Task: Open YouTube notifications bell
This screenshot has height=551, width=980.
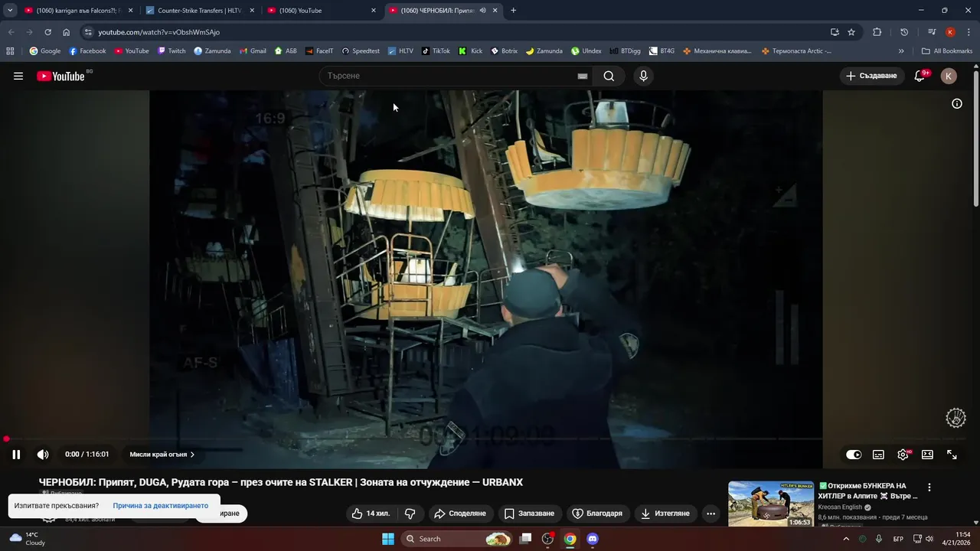Action: coord(921,76)
